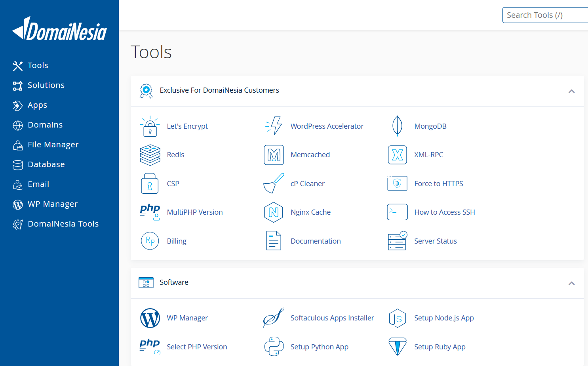Launch Setup Node.js App
The height and width of the screenshot is (366, 588).
(x=444, y=318)
